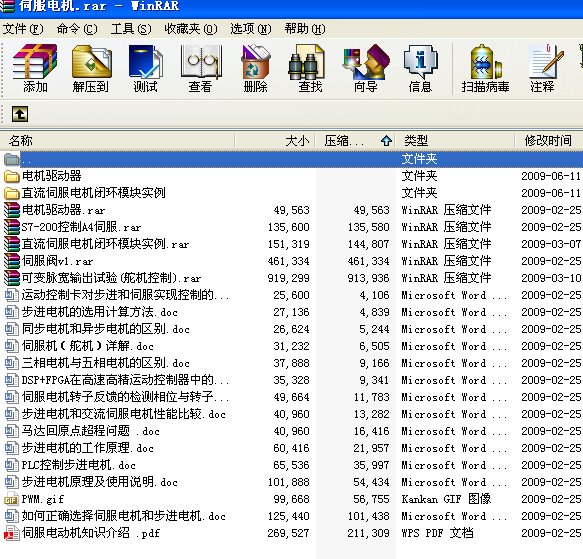Open the Find (查找) binoculars icon

(x=307, y=62)
